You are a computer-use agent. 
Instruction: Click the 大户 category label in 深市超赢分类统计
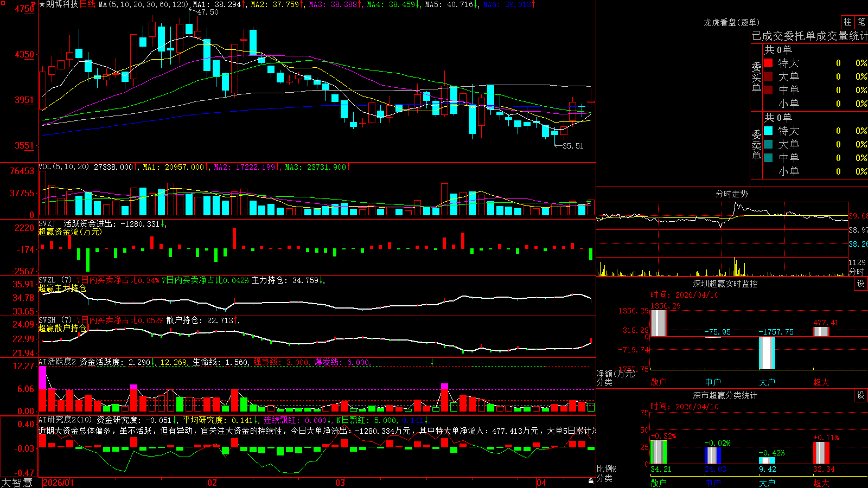pyautogui.click(x=767, y=483)
